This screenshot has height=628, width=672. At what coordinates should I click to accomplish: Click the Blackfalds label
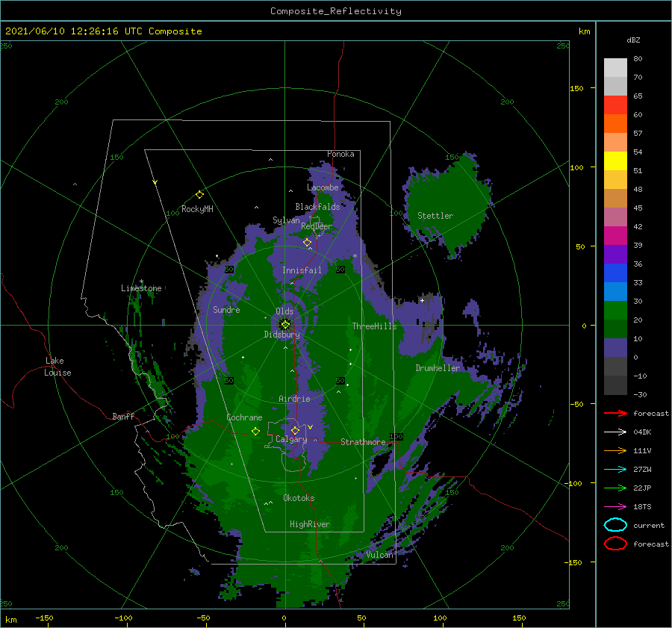pos(317,207)
